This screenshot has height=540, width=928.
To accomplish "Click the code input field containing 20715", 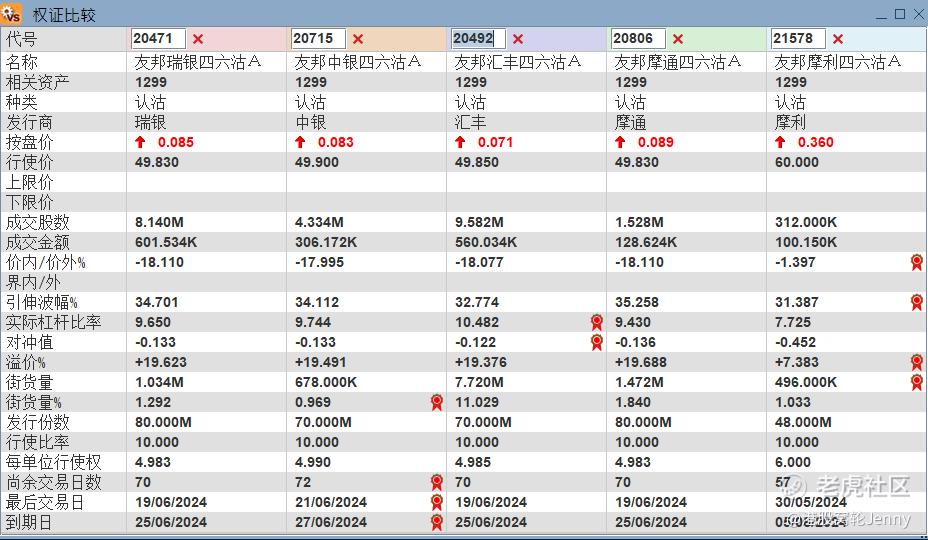I will click(x=318, y=38).
